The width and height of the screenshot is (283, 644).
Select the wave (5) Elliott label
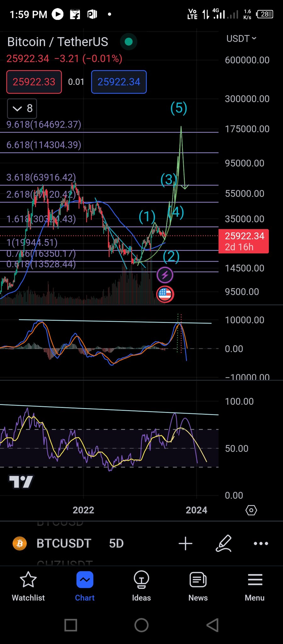point(179,108)
